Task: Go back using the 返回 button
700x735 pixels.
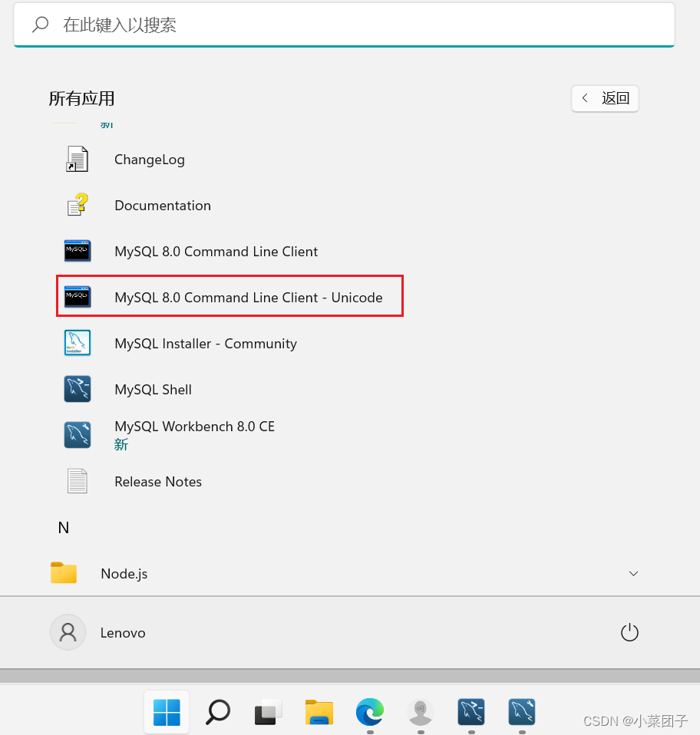Action: point(605,98)
